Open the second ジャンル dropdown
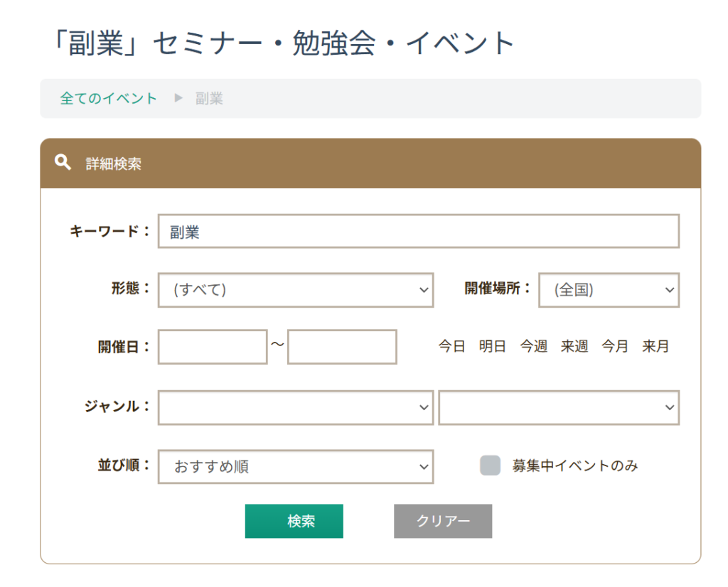Viewport: 728px width, 587px height. [x=558, y=407]
